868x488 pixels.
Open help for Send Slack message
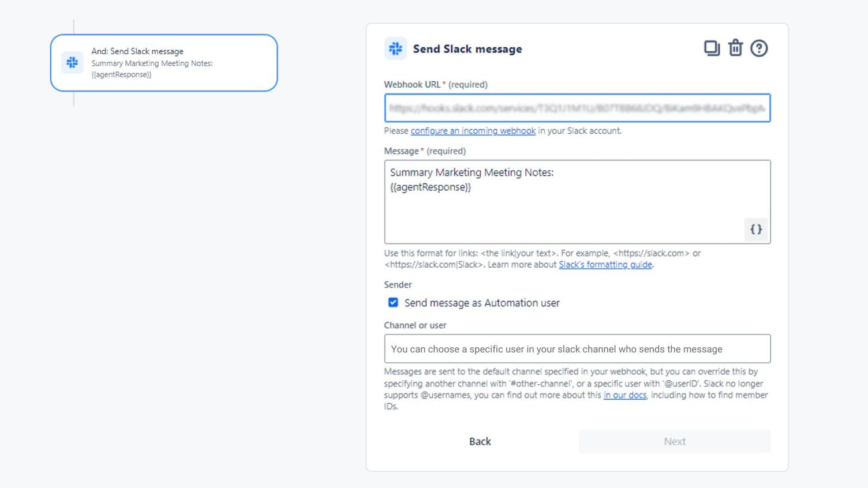click(x=759, y=48)
